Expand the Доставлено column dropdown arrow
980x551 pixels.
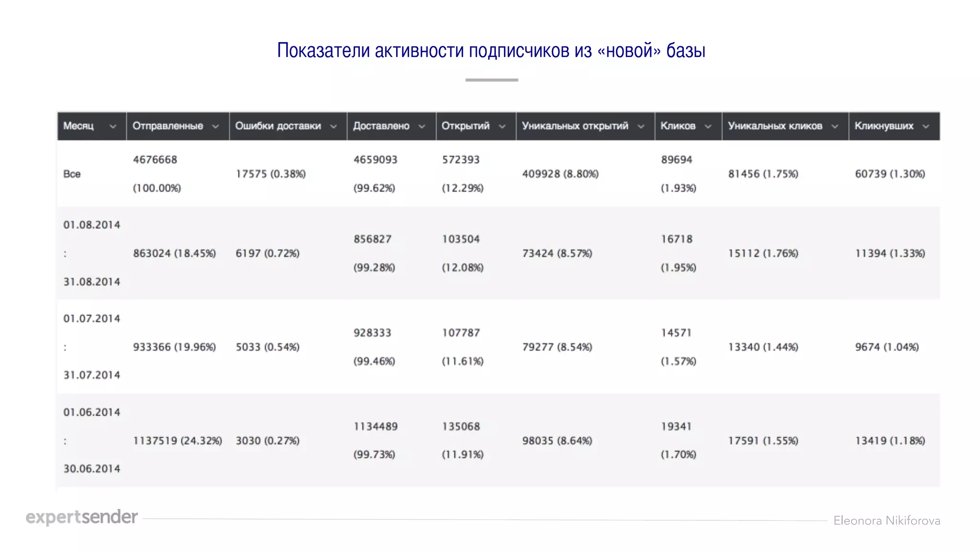click(x=422, y=127)
